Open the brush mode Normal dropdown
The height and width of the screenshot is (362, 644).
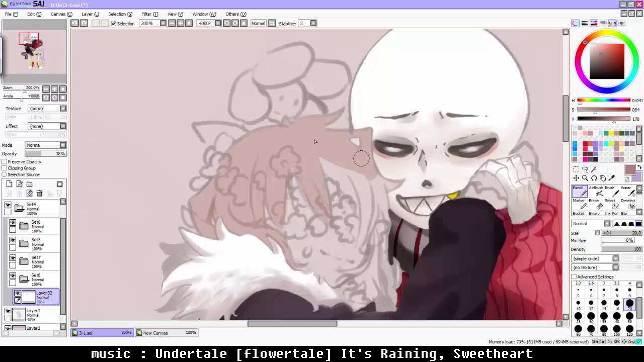point(607,224)
